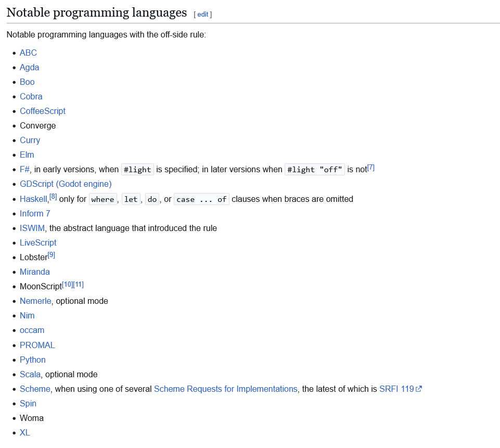
Task: Jump to citation 8 after Haskell
Action: (x=53, y=197)
